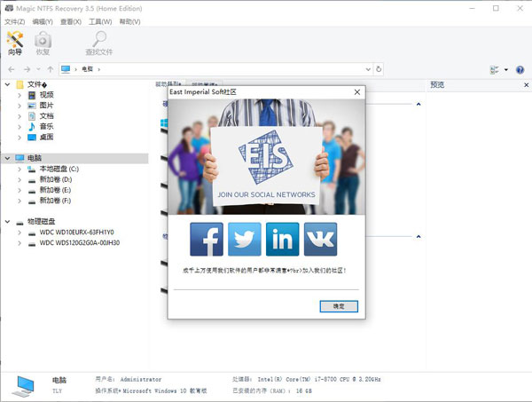
Task: Confirm dialog with 确定 button
Action: coord(339,306)
